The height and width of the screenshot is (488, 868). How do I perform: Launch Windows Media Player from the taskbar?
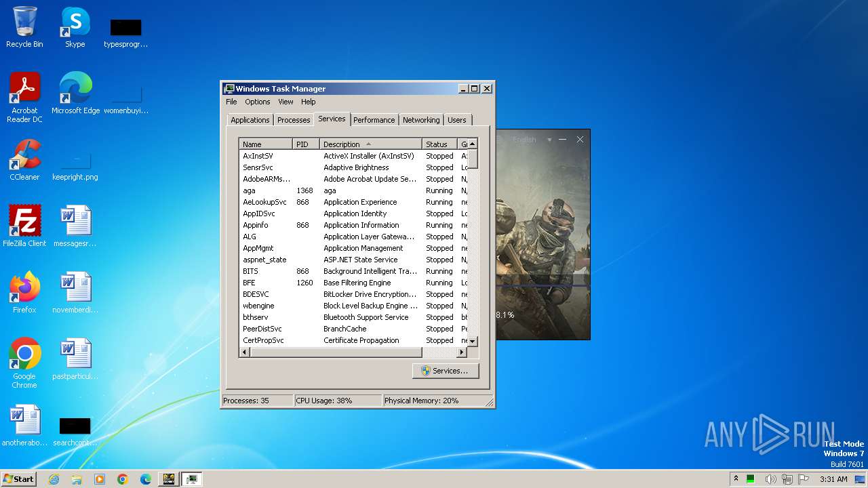pos(100,479)
